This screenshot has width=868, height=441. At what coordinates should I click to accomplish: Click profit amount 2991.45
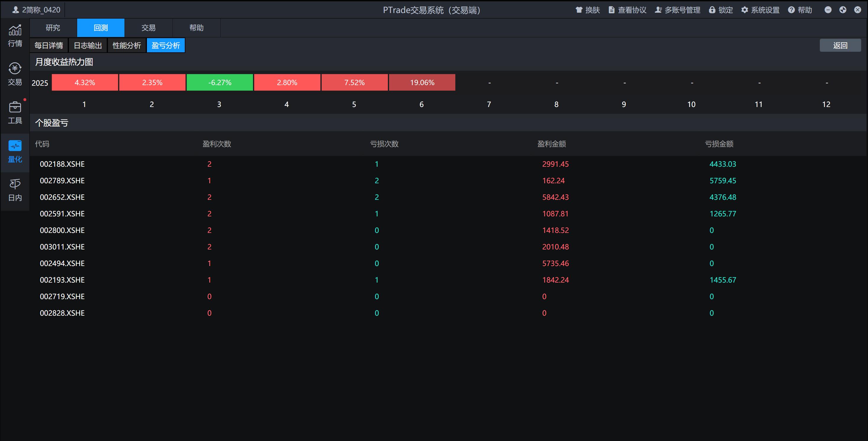555,164
